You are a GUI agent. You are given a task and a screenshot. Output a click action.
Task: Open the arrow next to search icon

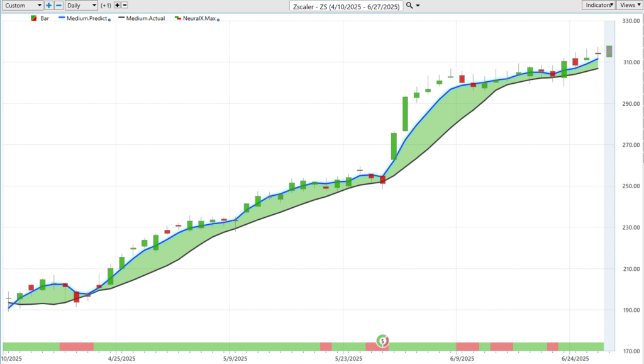pyautogui.click(x=418, y=6)
